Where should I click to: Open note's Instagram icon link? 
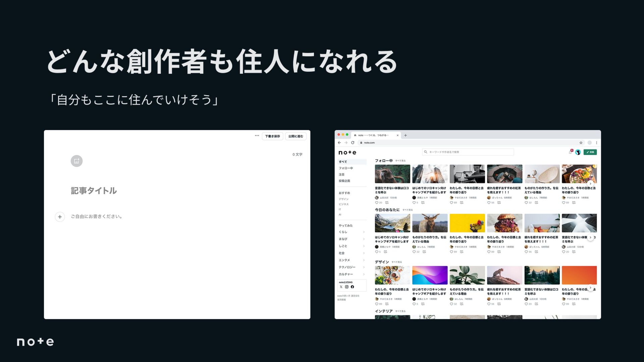click(x=347, y=287)
